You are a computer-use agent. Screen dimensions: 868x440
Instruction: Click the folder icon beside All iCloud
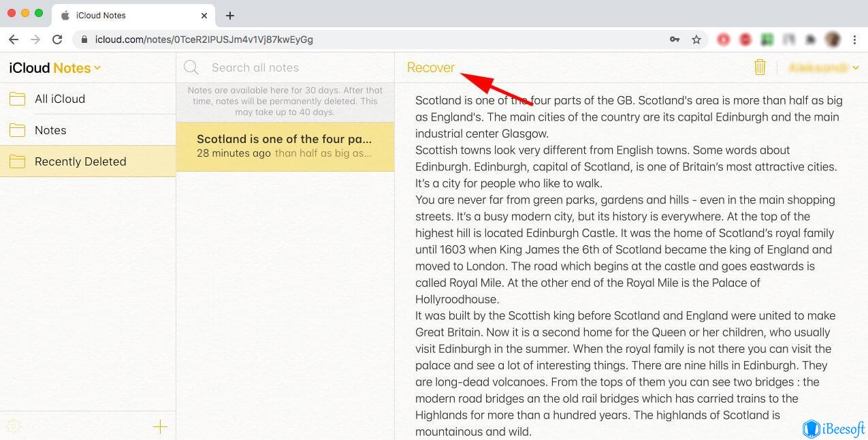(x=17, y=99)
